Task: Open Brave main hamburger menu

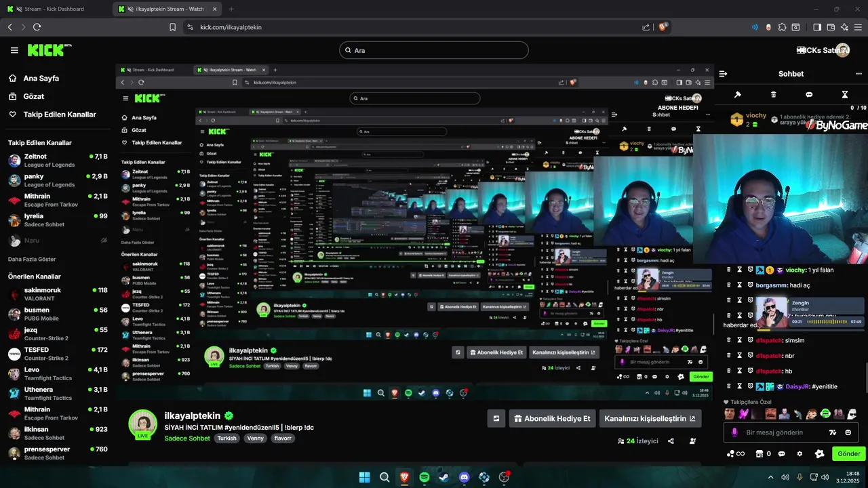Action: pos(858,27)
